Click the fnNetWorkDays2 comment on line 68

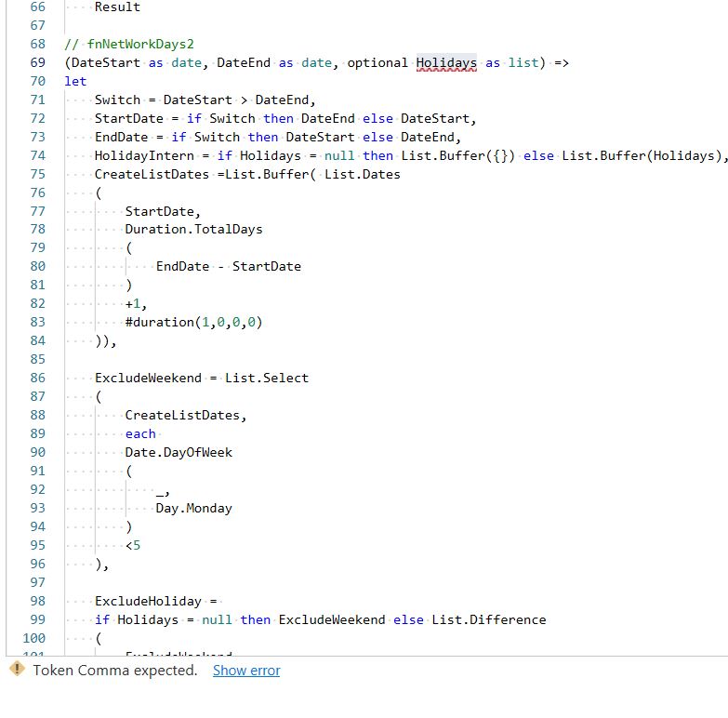pos(129,44)
